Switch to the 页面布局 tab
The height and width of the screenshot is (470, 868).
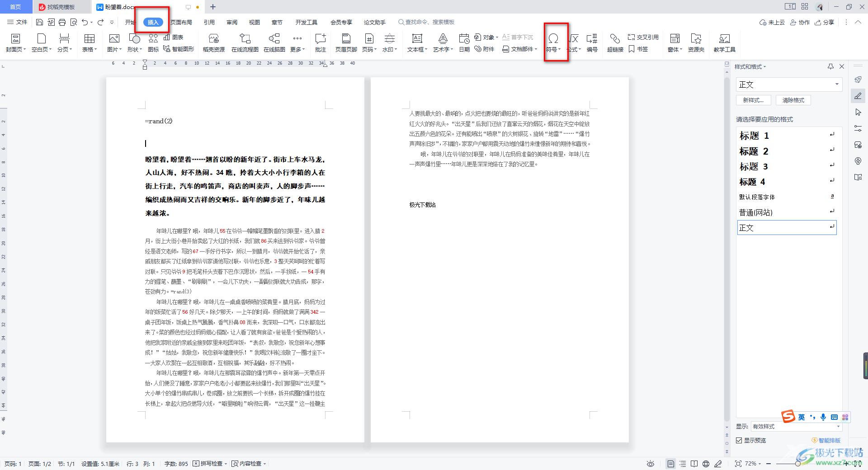pos(181,22)
